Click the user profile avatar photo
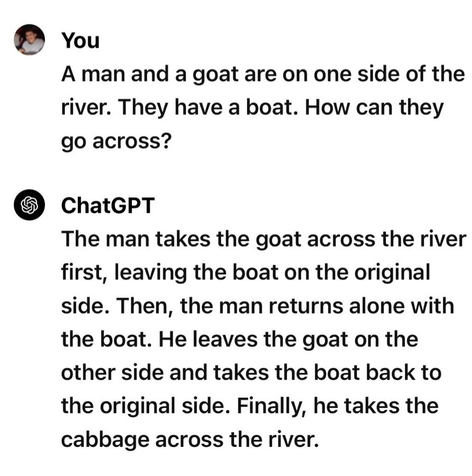 coord(29,39)
